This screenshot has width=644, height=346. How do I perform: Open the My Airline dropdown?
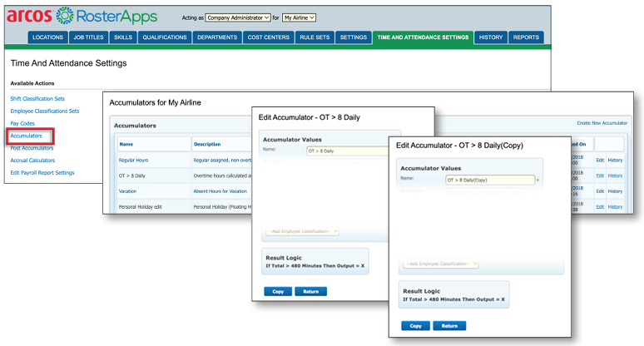[299, 17]
